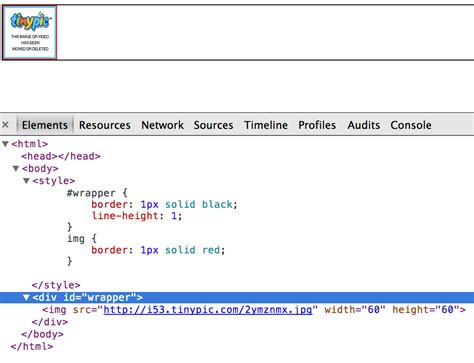The height and width of the screenshot is (363, 474).
Task: Close the DevTools panel with the X icon
Action: (x=5, y=125)
